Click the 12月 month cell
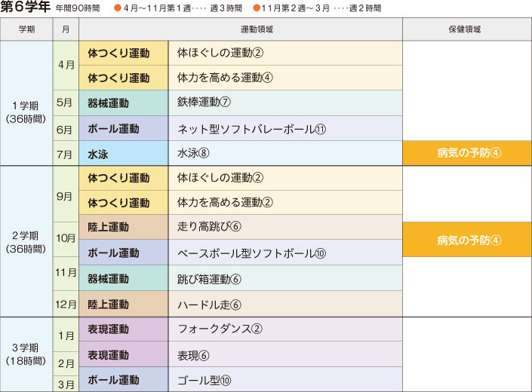The height and width of the screenshot is (392, 532). [66, 304]
